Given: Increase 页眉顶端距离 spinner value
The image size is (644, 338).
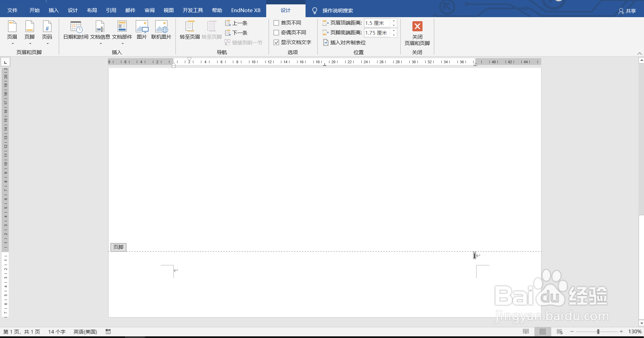Looking at the screenshot, I should click(394, 21).
